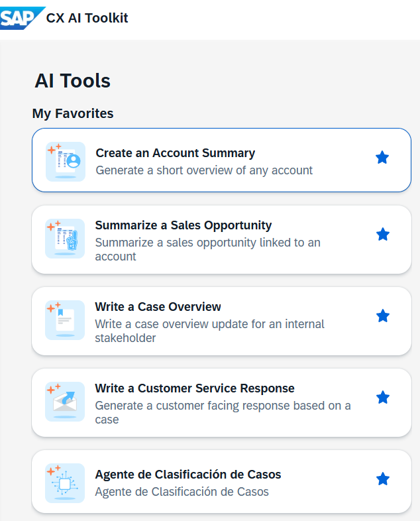
Task: Click the Agente de Clasificación chip icon
Action: click(65, 483)
